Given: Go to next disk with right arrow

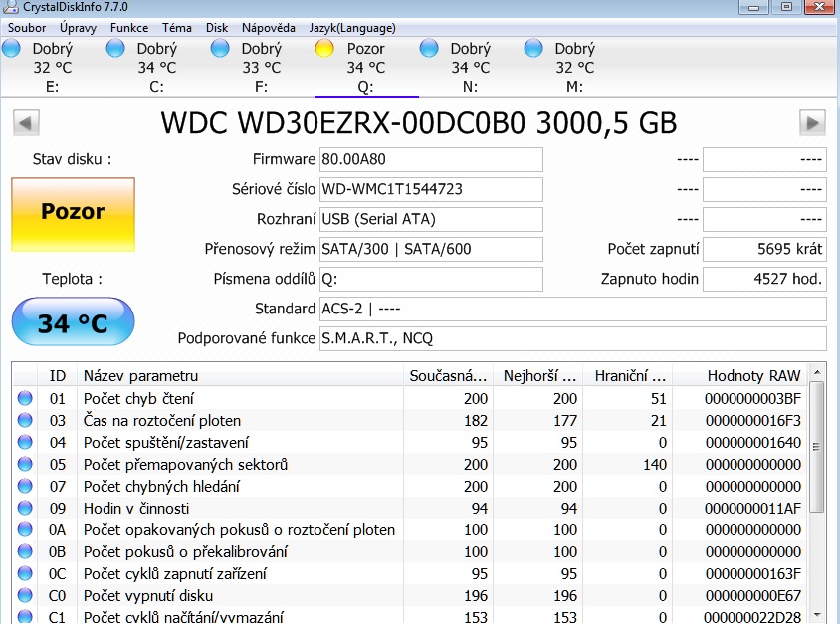Looking at the screenshot, I should pyautogui.click(x=813, y=123).
